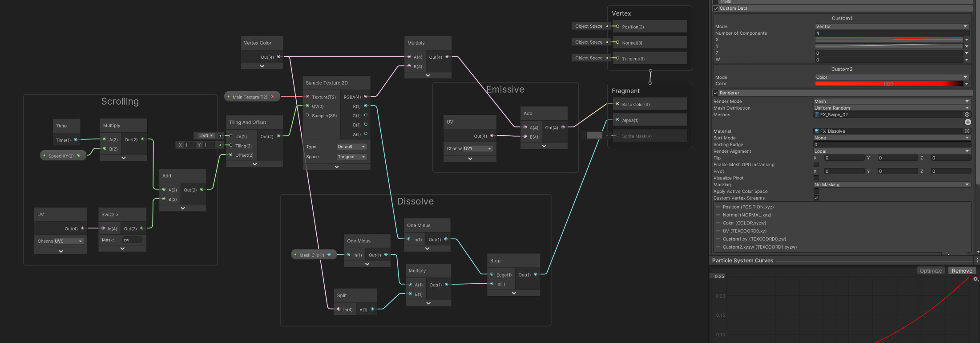Click the RGBA(4) output port of Sample Texture 2D

(x=366, y=97)
